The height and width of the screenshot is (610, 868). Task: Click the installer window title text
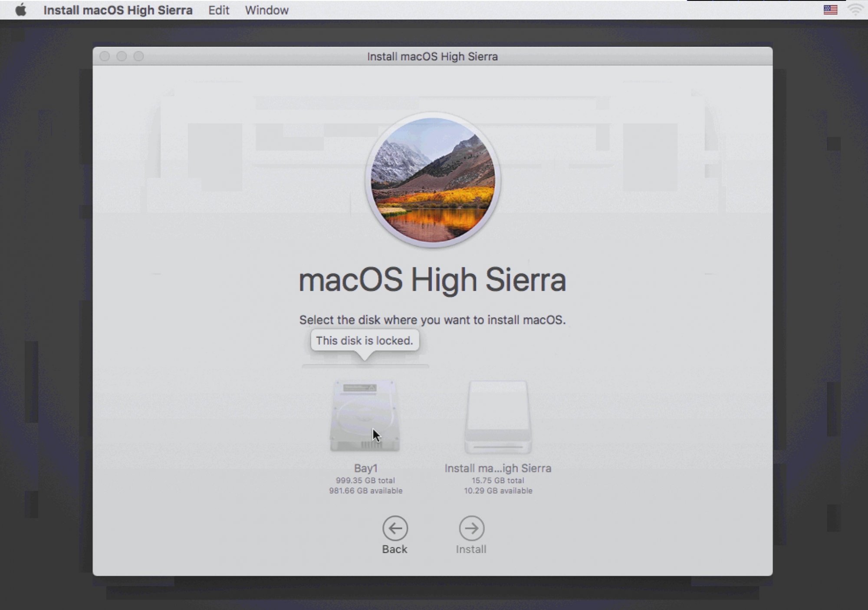432,56
